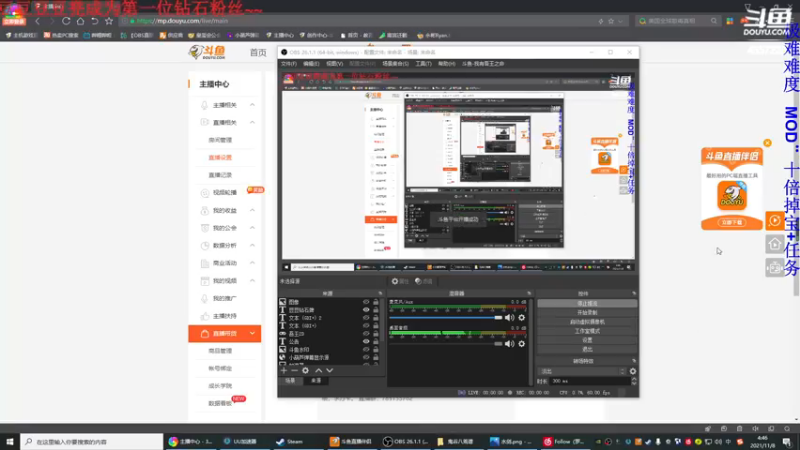Image resolution: width=800 pixels, height=450 pixels.
Task: Click the 停止推流 button in OBS
Action: [587, 303]
